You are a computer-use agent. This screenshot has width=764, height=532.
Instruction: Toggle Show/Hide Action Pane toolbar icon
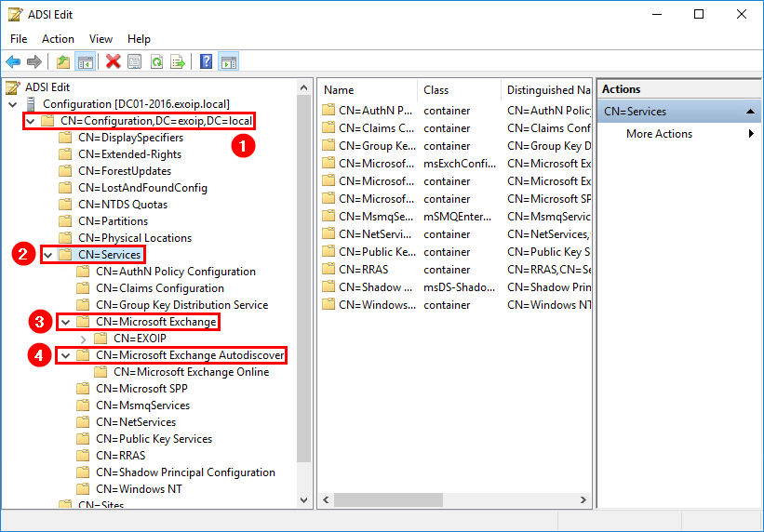(x=228, y=62)
